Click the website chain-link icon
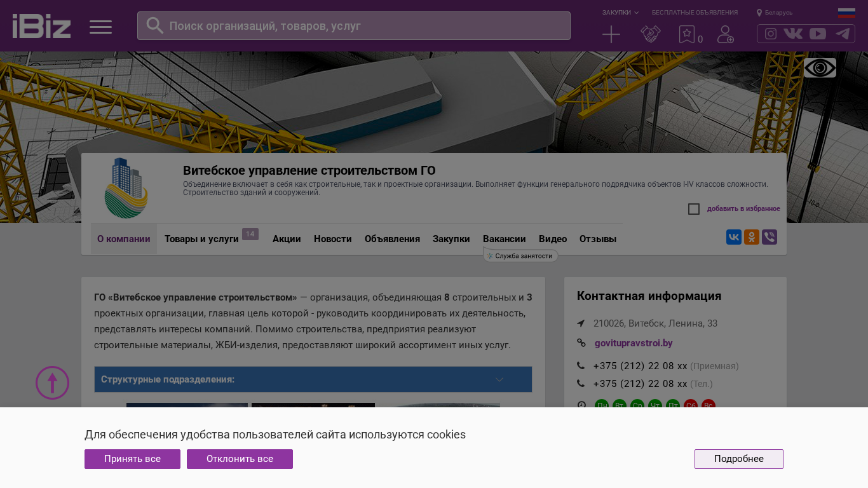The height and width of the screenshot is (488, 868). coord(581,343)
